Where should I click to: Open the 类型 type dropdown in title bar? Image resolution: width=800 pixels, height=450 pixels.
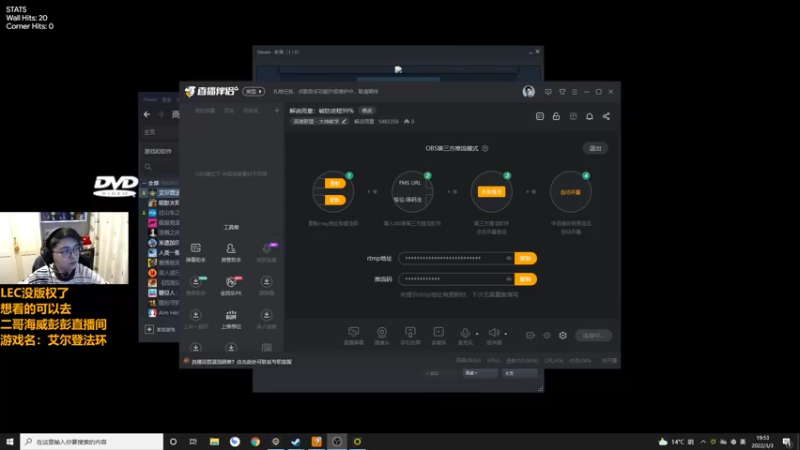[x=254, y=91]
